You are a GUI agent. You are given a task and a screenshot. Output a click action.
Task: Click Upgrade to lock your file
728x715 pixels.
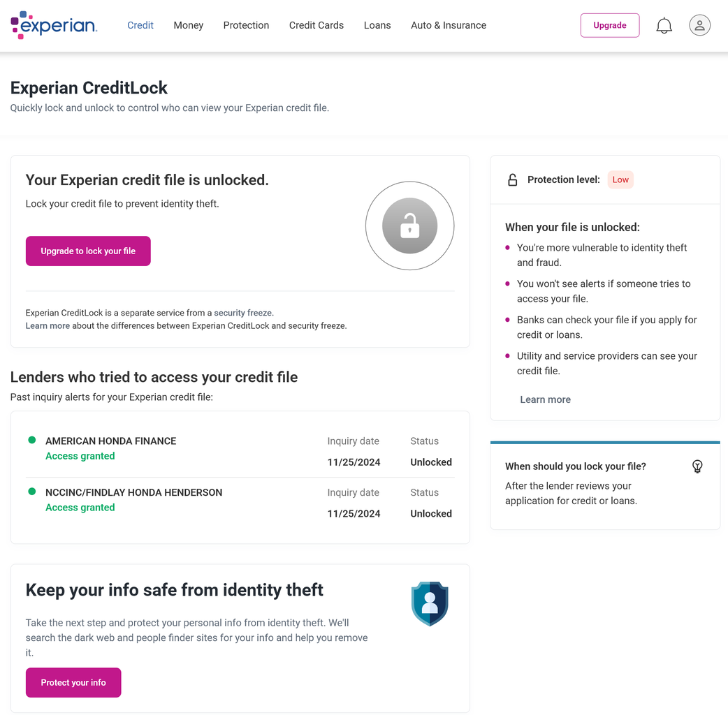pos(88,251)
